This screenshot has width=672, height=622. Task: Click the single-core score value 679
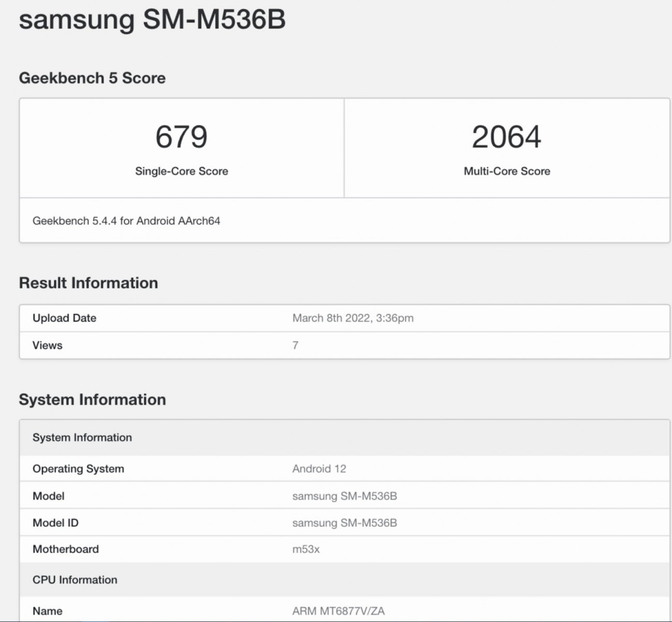tap(181, 136)
